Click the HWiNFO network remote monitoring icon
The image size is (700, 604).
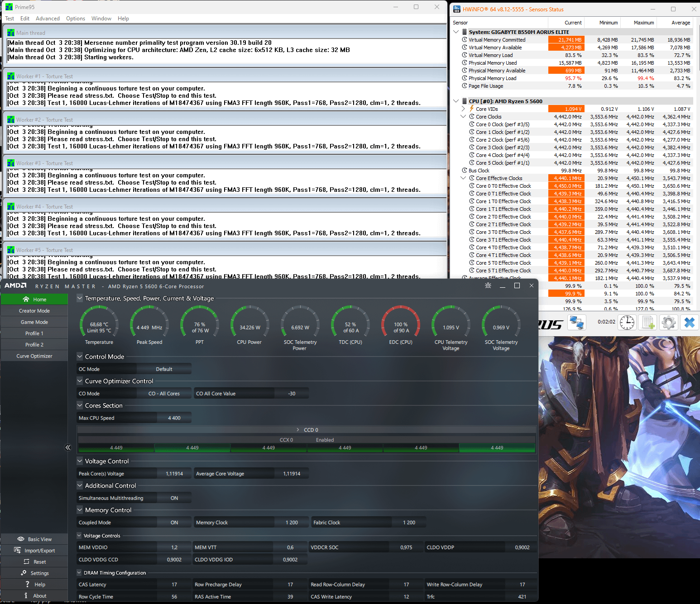[577, 323]
